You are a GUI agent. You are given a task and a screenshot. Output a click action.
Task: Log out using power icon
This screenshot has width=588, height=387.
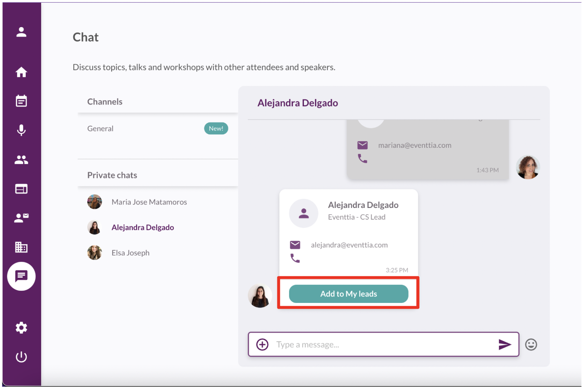click(x=21, y=357)
